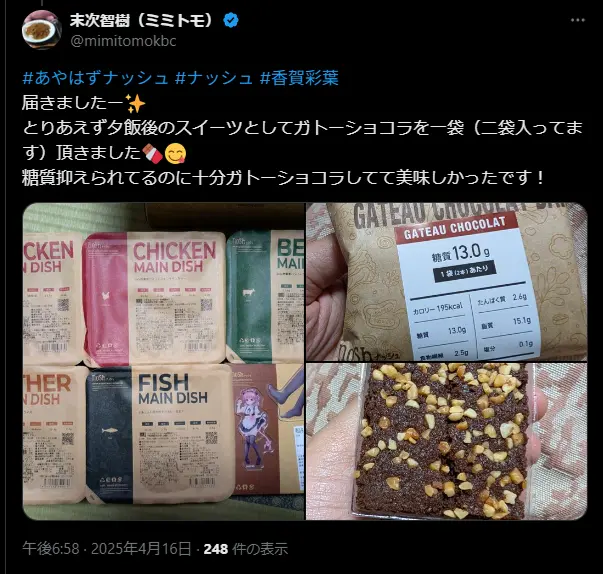
Task: Open the @mimitomokbc handle link
Action: click(x=123, y=41)
